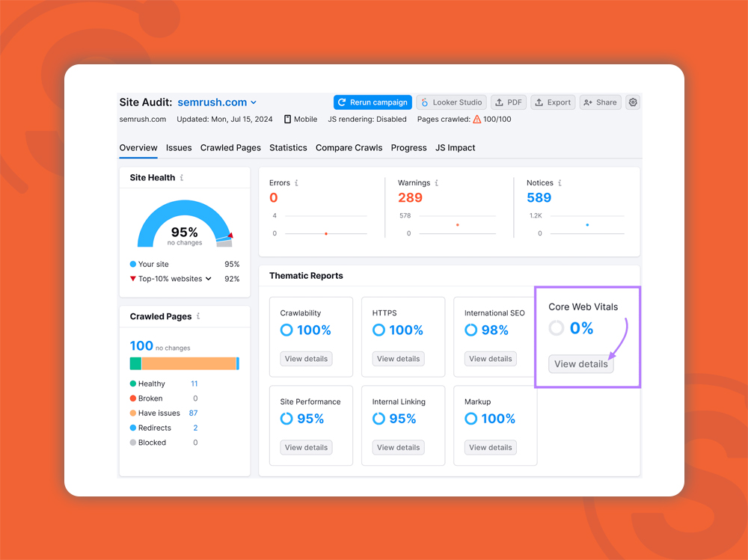This screenshot has width=748, height=560.
Task: Switch to the Overview tab
Action: pos(138,148)
